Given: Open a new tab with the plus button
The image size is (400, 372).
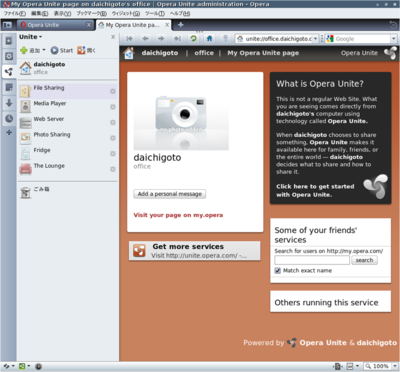Looking at the screenshot, I should 180,25.
